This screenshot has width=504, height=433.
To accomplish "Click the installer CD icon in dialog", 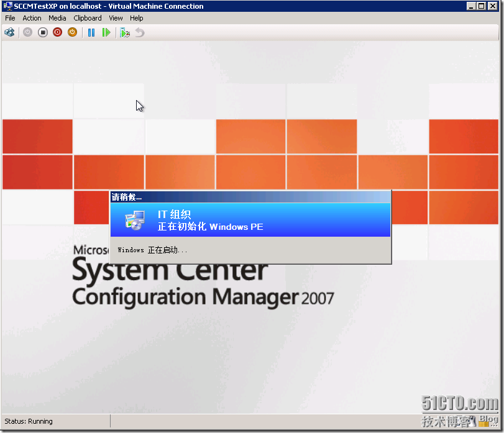I will [x=135, y=221].
